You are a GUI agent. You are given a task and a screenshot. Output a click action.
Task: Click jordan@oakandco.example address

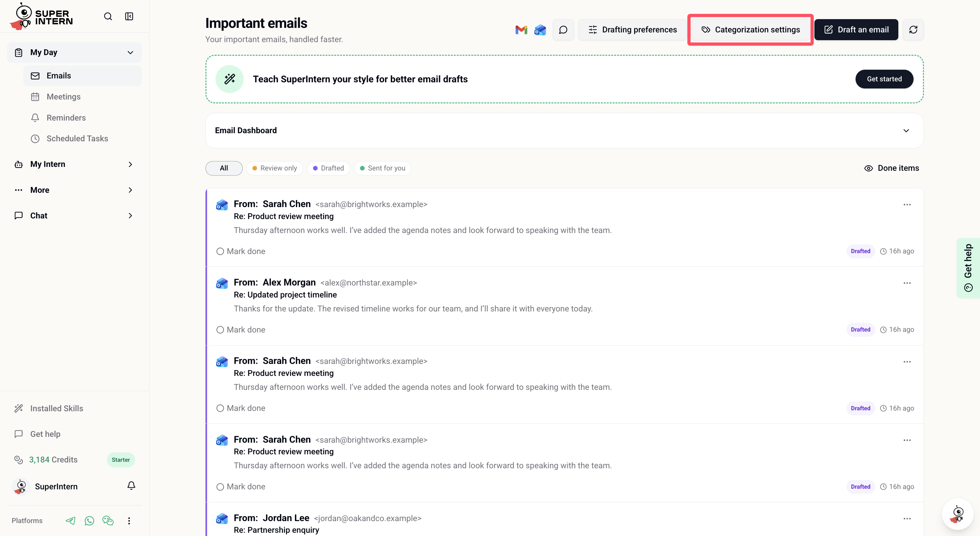point(367,519)
